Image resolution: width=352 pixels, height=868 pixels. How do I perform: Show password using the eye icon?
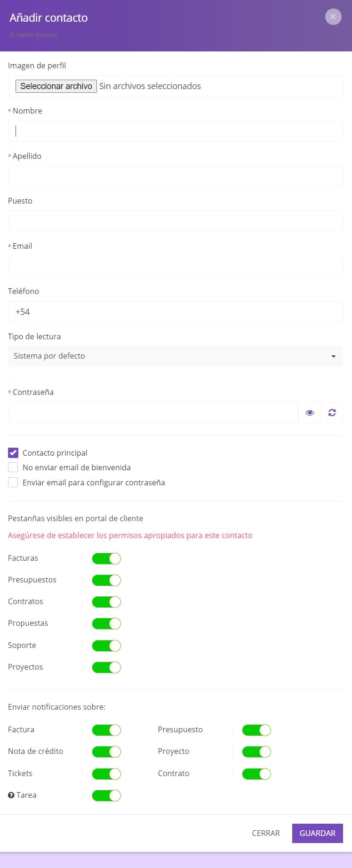pyautogui.click(x=310, y=412)
